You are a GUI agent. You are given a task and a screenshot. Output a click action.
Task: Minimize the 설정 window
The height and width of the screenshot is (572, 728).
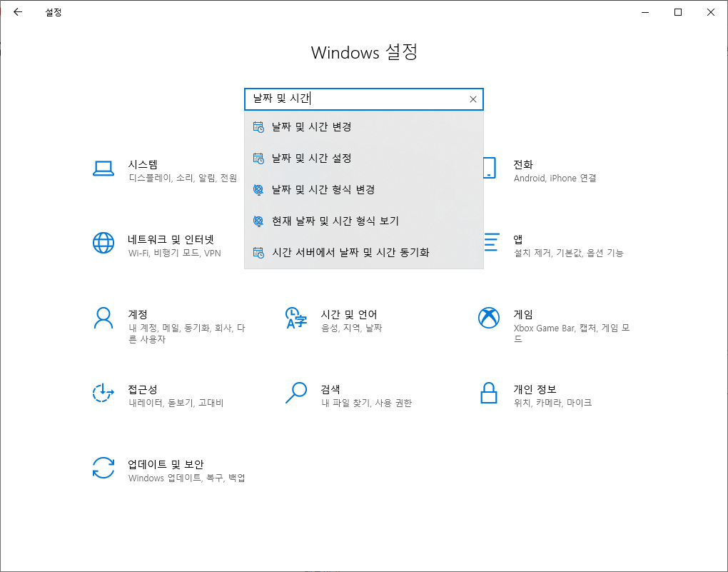coord(645,12)
